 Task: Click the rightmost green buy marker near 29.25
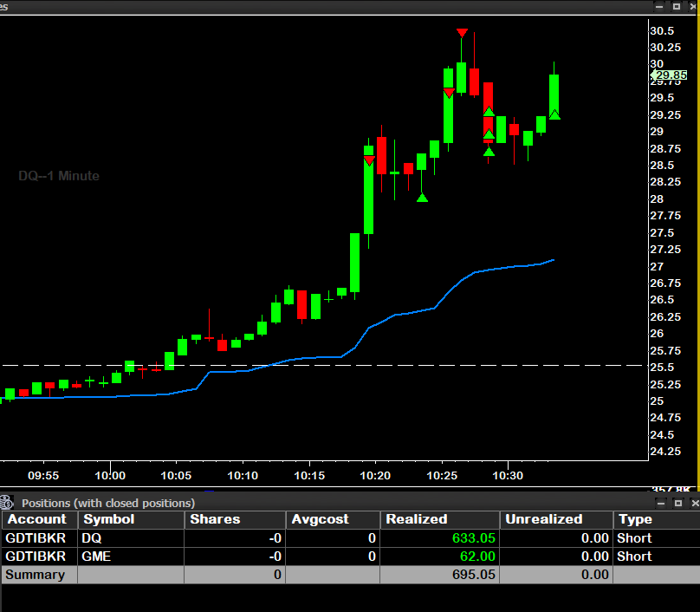pos(554,114)
